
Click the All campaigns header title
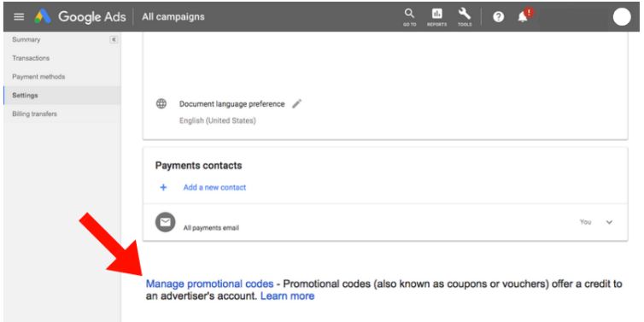[x=173, y=17]
